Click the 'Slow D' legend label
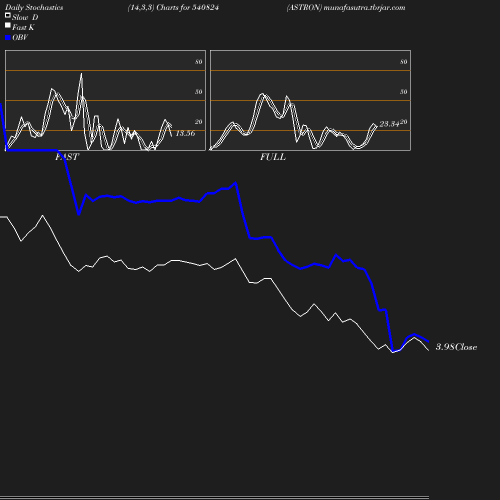Viewport: 500px width, 500px height. [25, 17]
